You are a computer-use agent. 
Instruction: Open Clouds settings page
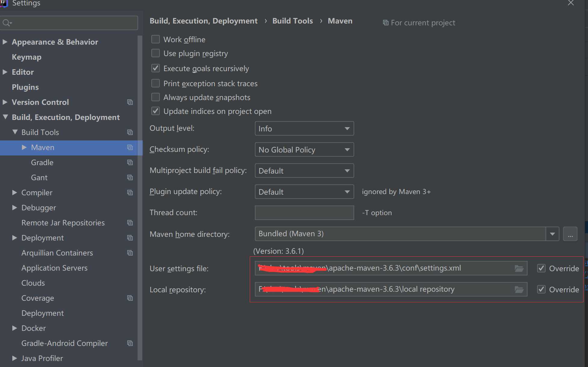(x=33, y=283)
